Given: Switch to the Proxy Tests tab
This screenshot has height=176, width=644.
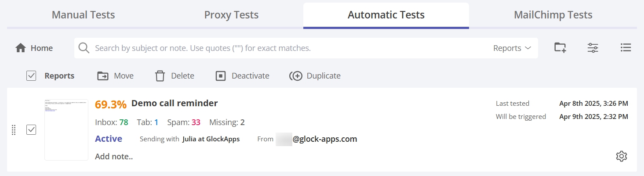Looking at the screenshot, I should [x=231, y=15].
